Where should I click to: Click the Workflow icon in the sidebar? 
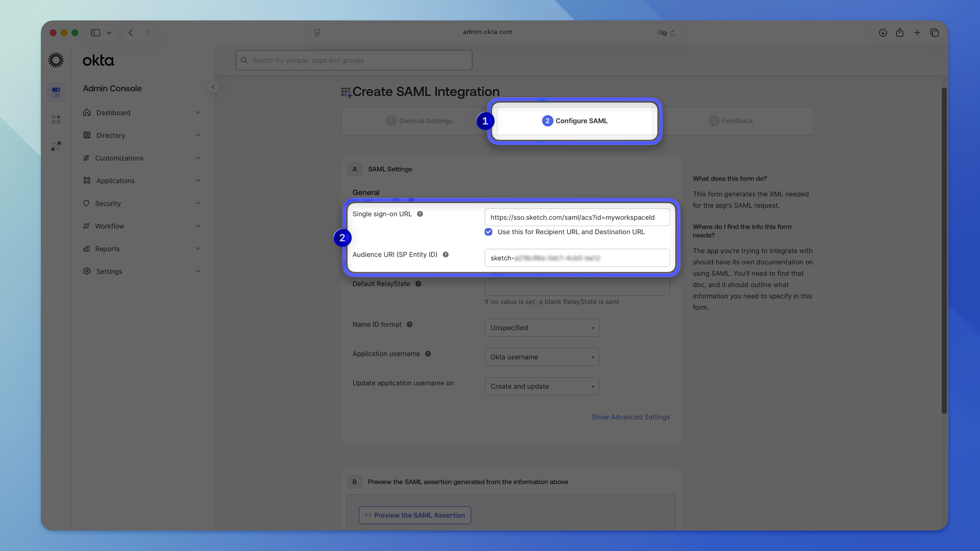click(x=86, y=226)
